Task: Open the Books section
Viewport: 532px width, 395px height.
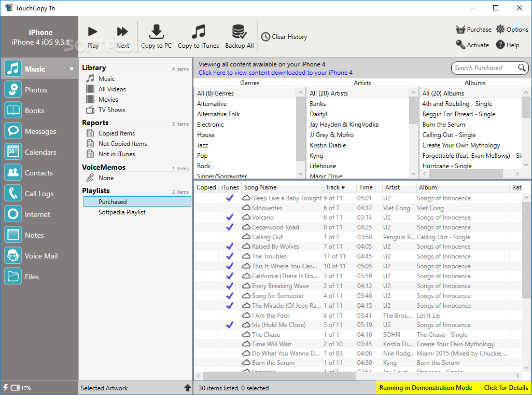Action: (39, 111)
